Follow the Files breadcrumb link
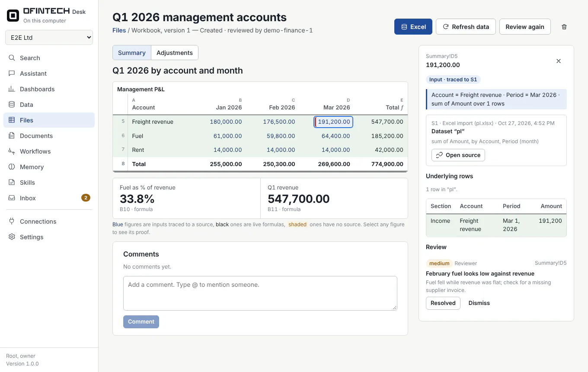 pos(119,30)
